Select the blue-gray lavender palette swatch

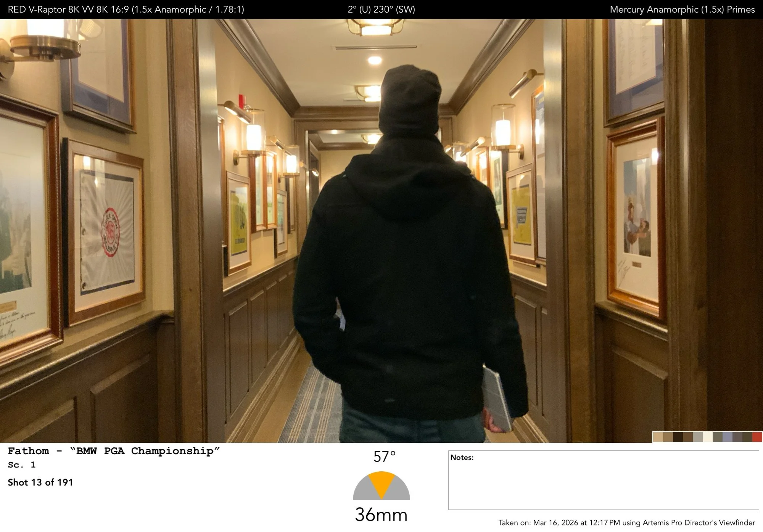coord(728,437)
